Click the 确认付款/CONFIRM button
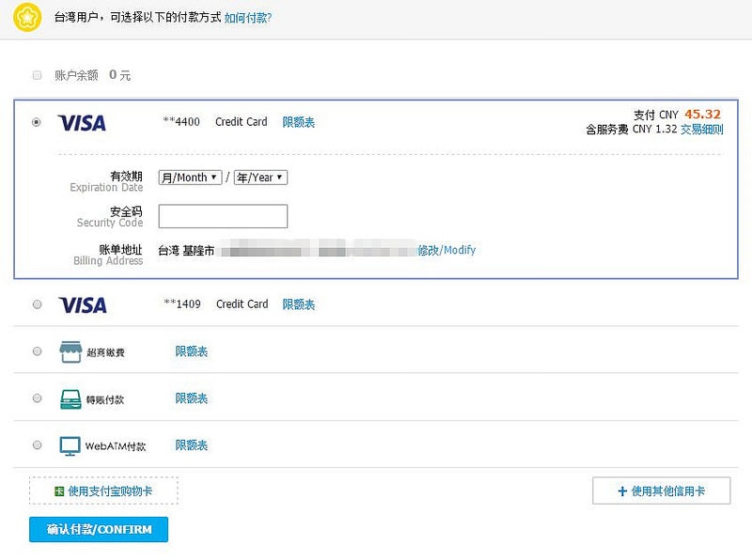The image size is (752, 560). 99,530
